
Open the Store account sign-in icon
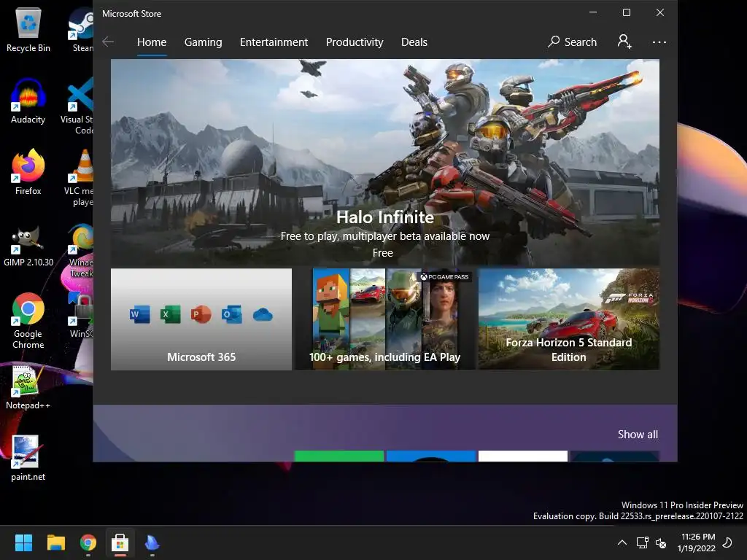pyautogui.click(x=624, y=42)
